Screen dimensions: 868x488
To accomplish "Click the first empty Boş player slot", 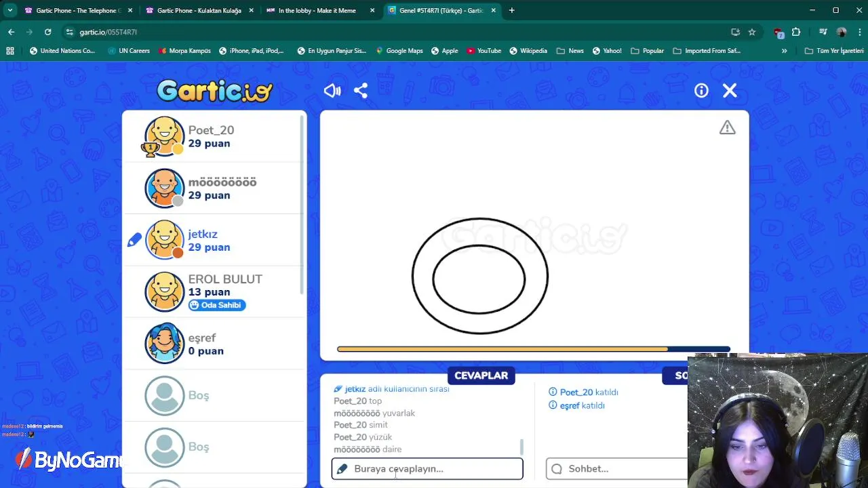I will pyautogui.click(x=214, y=395).
